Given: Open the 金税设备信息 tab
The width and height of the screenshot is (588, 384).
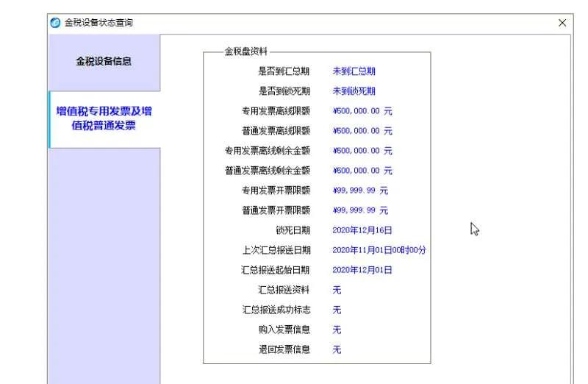Looking at the screenshot, I should [104, 62].
